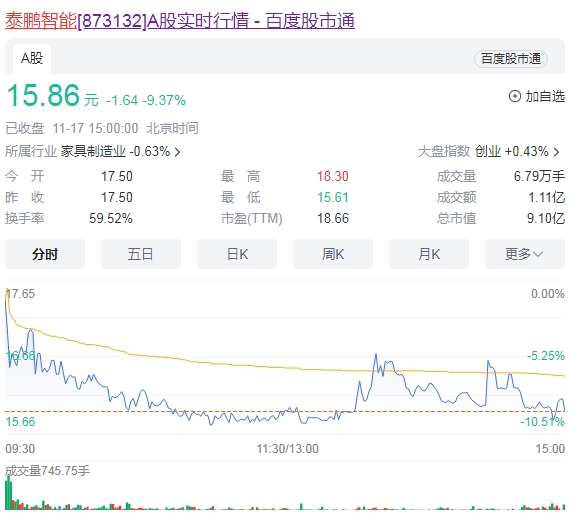This screenshot has width=588, height=520.
Task: Click the current price 15.86
Action: [x=44, y=95]
